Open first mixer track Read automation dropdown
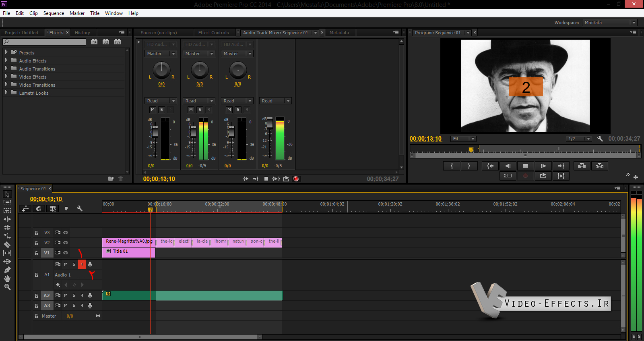Image resolution: width=644 pixels, height=341 pixels. 161,101
